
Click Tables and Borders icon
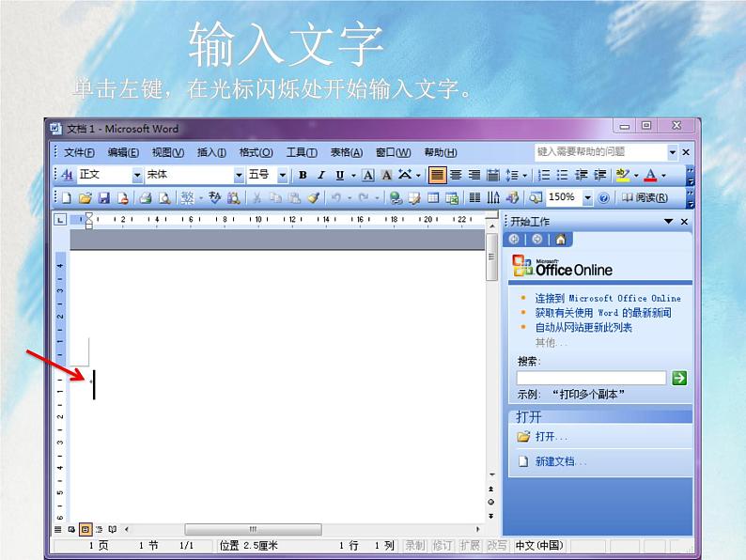414,197
